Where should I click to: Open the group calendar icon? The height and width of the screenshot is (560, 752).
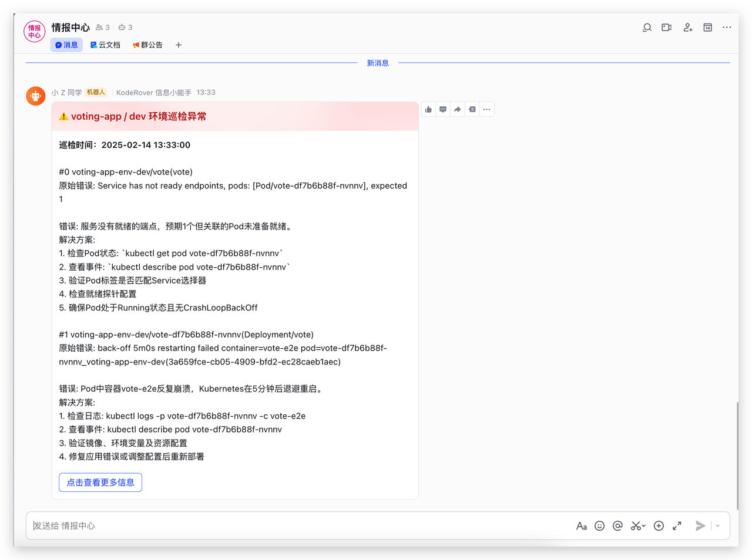[707, 28]
